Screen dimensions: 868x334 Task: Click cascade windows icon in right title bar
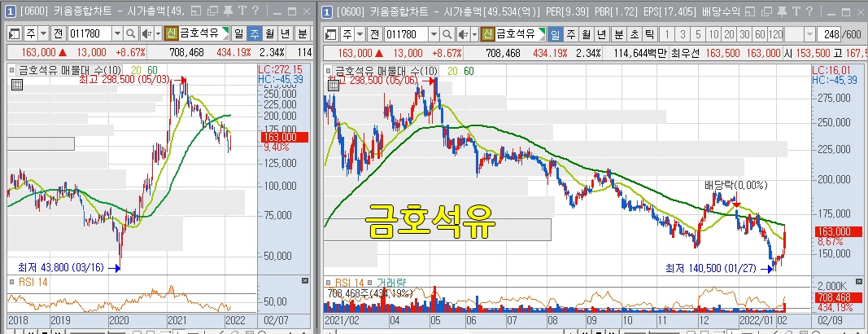(766, 11)
